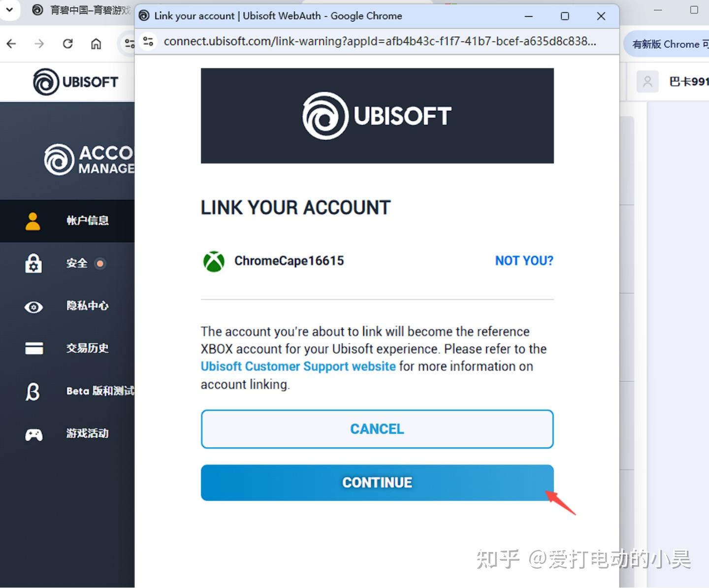Image resolution: width=709 pixels, height=588 pixels.
Task: Click the popup URL address field
Action: 380,41
